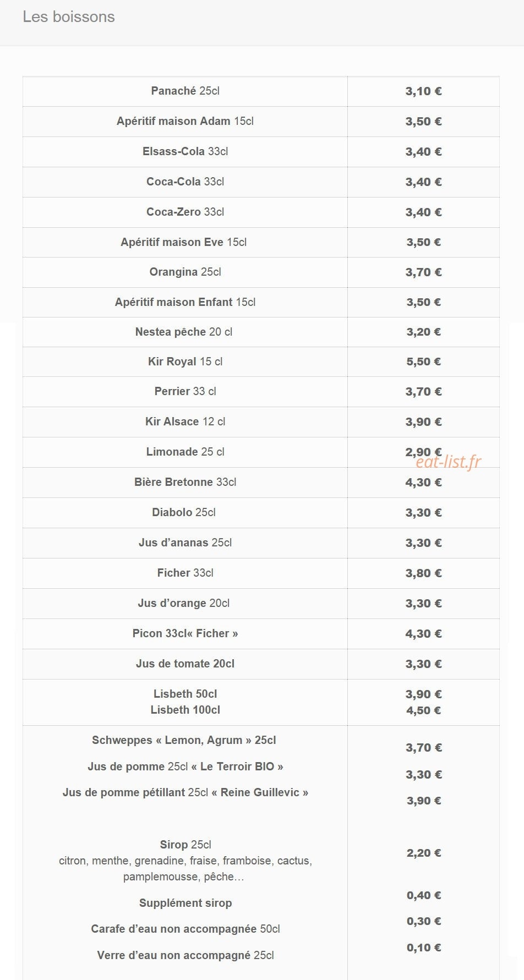
Task: Select the Ficher 33cl drink
Action: (x=185, y=573)
